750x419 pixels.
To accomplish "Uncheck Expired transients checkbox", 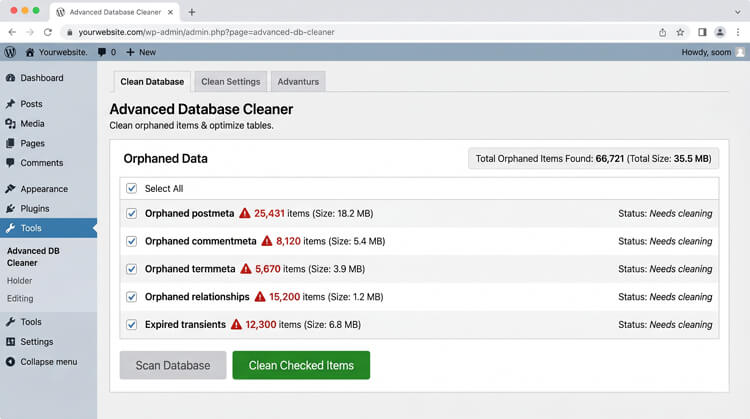I will 132,324.
